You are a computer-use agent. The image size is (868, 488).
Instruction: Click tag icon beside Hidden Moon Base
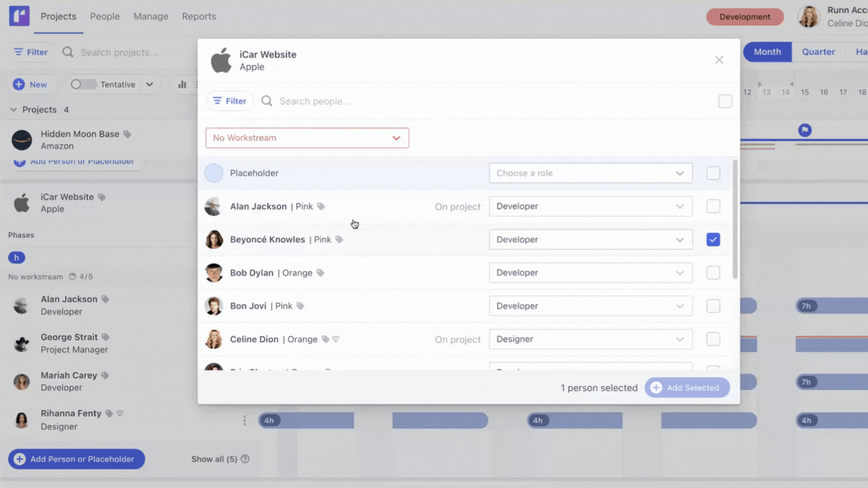pos(127,134)
